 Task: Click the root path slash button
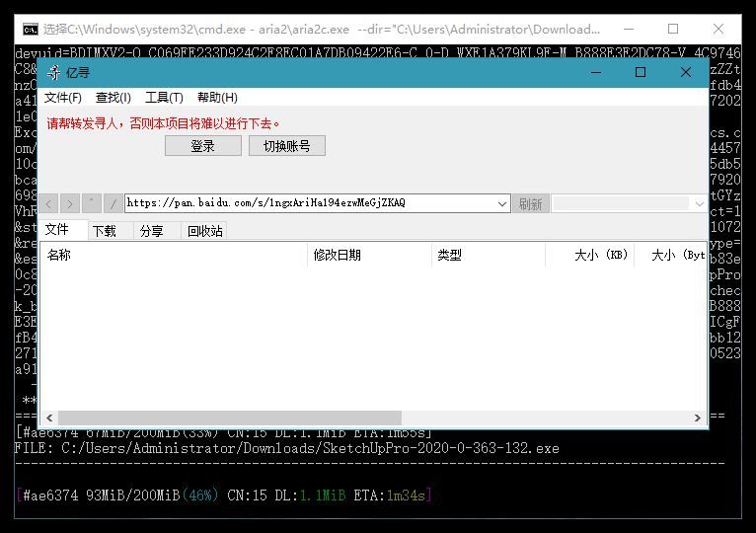[x=113, y=203]
